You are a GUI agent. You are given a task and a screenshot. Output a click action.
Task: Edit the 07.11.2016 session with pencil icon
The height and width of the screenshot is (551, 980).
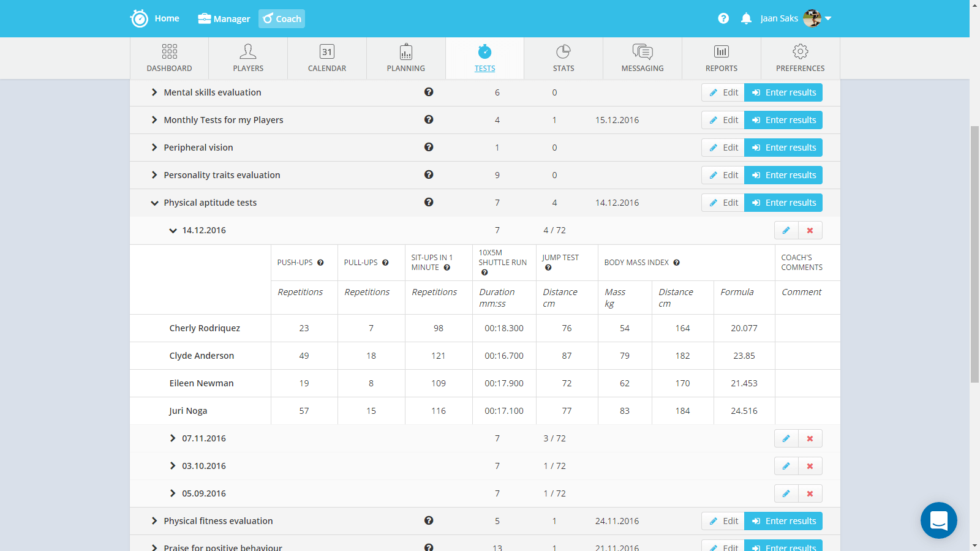[x=786, y=438]
